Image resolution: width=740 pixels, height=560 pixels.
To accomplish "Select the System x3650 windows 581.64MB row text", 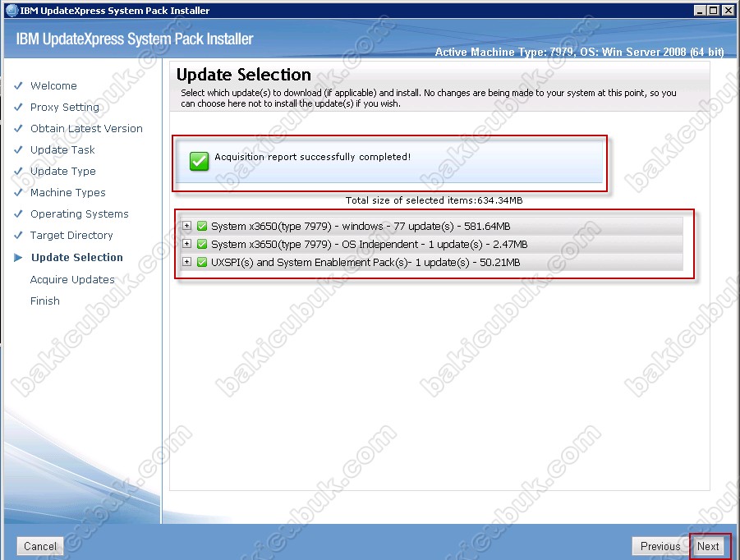I will click(x=361, y=227).
